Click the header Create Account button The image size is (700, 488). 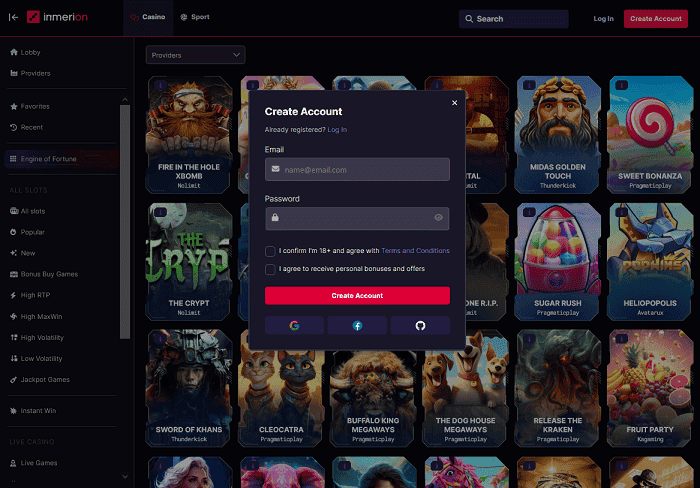click(655, 19)
